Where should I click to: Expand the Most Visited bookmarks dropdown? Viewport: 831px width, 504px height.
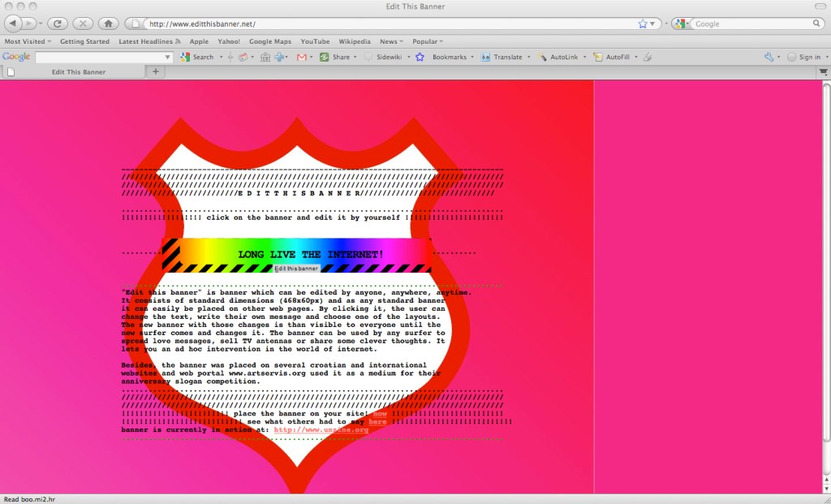(x=27, y=41)
